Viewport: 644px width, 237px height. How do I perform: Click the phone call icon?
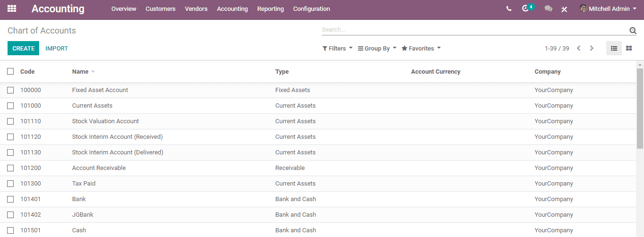[509, 8]
